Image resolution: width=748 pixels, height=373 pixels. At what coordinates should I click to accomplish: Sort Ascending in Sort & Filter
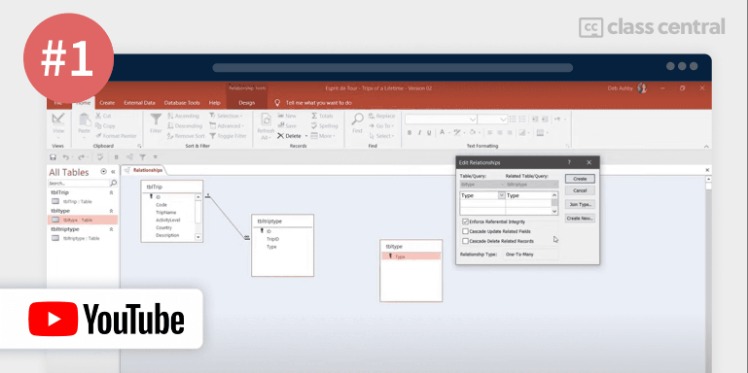(x=183, y=116)
